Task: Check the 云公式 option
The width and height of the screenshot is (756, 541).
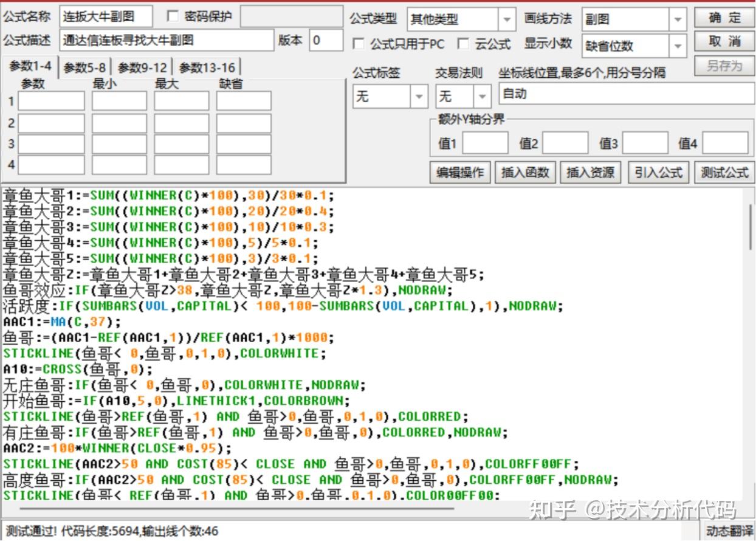Action: (x=463, y=44)
